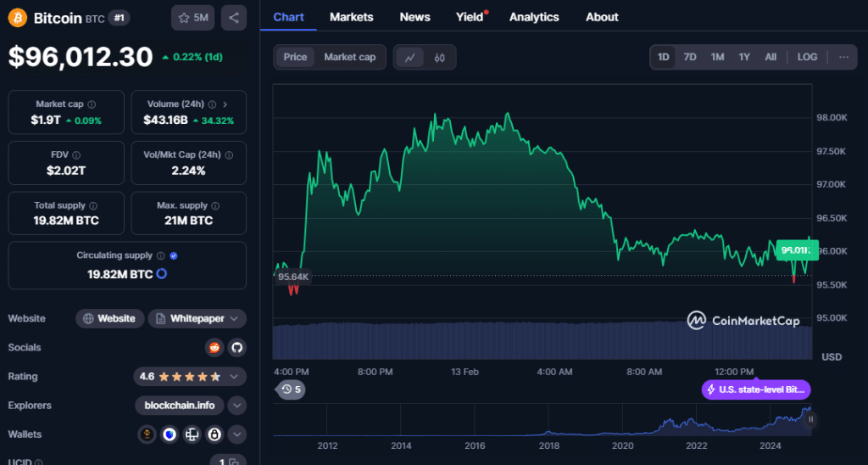Expand the Explorers list chevron
Screen dimensions: 868x465
click(237, 406)
